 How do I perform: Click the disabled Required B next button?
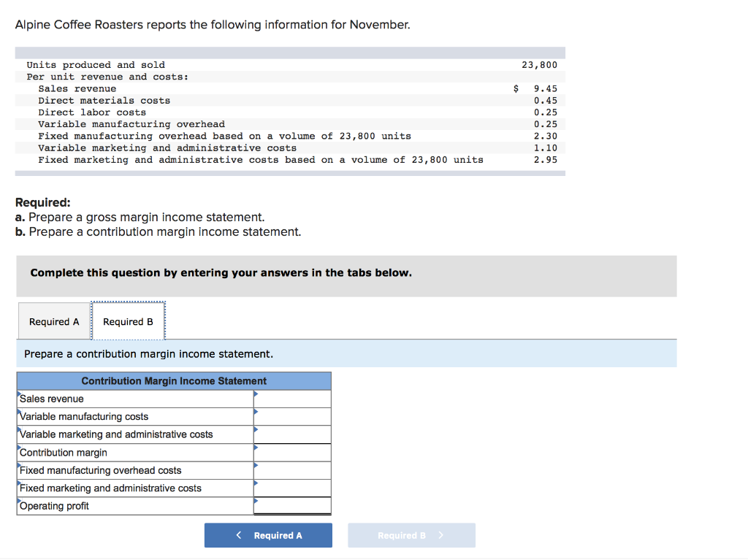411,535
